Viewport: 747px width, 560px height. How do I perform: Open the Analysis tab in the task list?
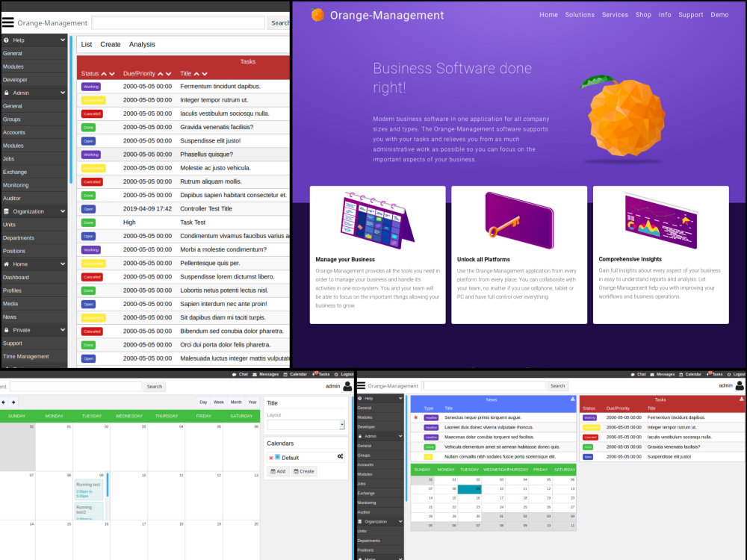142,44
